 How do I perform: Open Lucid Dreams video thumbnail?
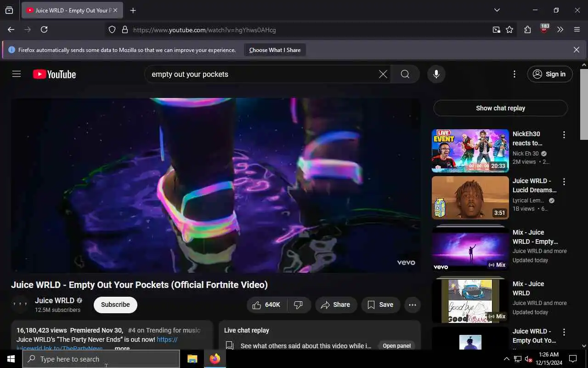pos(470,197)
